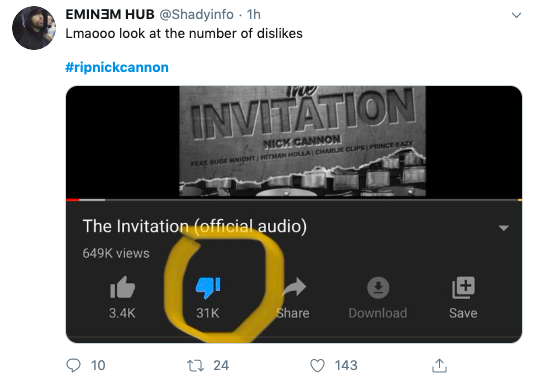Open tweet options chevron menu

516,15
